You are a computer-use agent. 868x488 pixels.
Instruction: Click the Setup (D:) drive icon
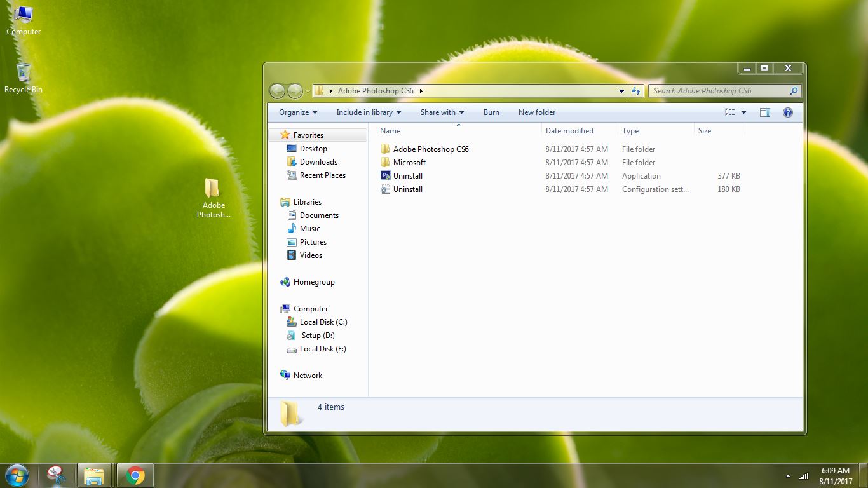(292, 335)
